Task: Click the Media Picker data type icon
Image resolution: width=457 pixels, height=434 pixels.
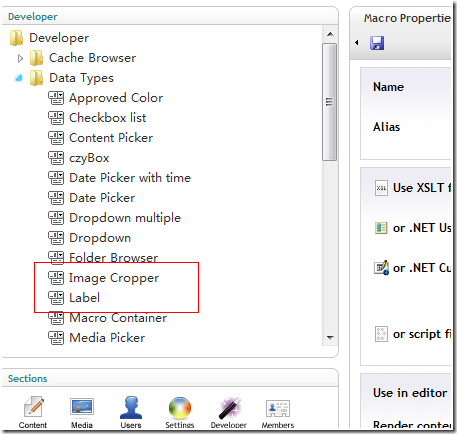Action: click(56, 338)
